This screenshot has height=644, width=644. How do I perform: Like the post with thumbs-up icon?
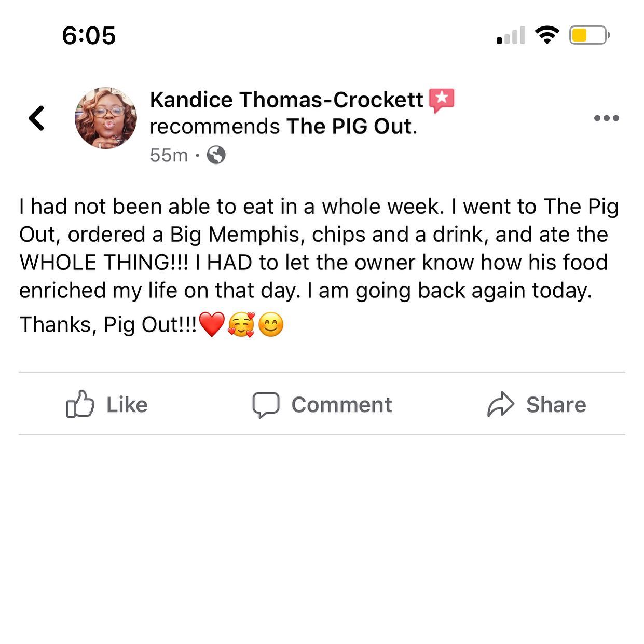[80, 404]
